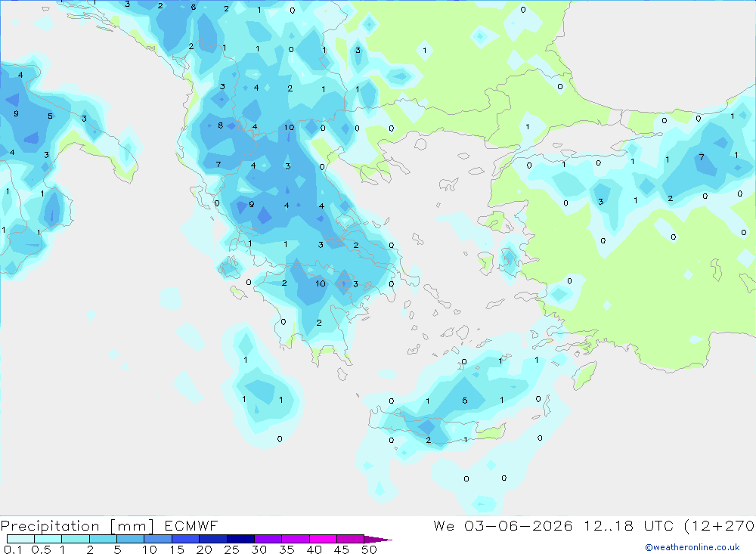This screenshot has width=756, height=554.
Task: Open the weatheronline.co.uk copyright link
Action: 692,547
